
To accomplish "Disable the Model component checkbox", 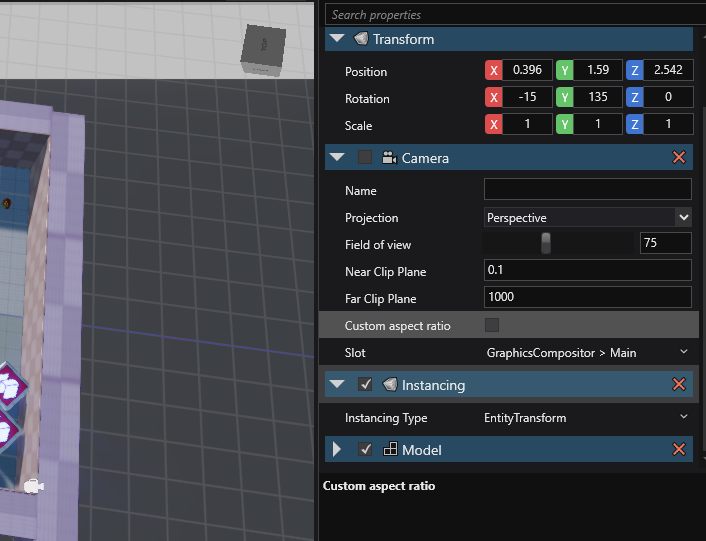I will 365,449.
